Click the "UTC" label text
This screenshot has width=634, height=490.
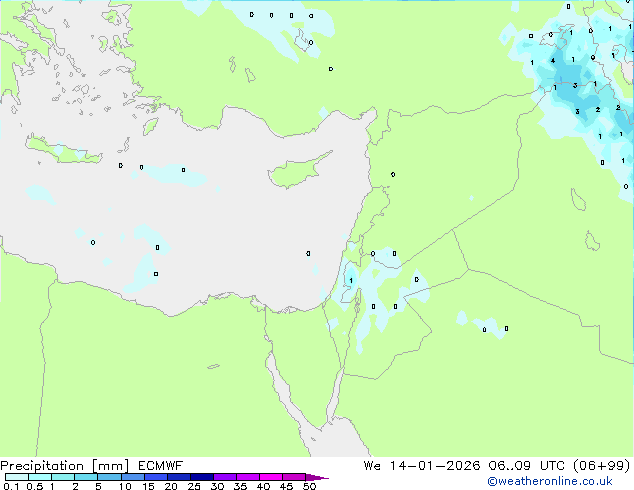point(552,466)
